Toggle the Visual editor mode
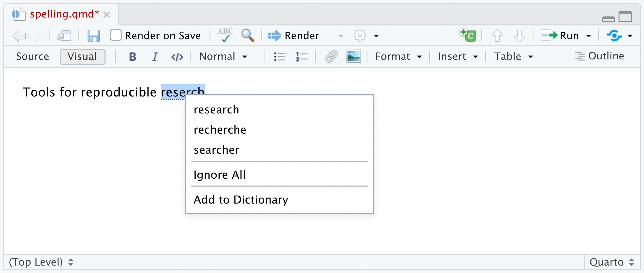This screenshot has height=273, width=644. click(x=82, y=56)
